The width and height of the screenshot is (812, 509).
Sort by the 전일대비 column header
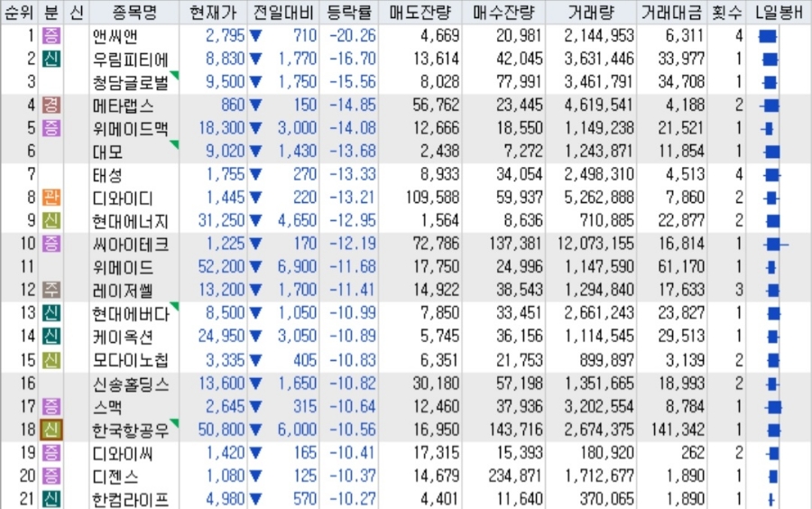tap(283, 12)
